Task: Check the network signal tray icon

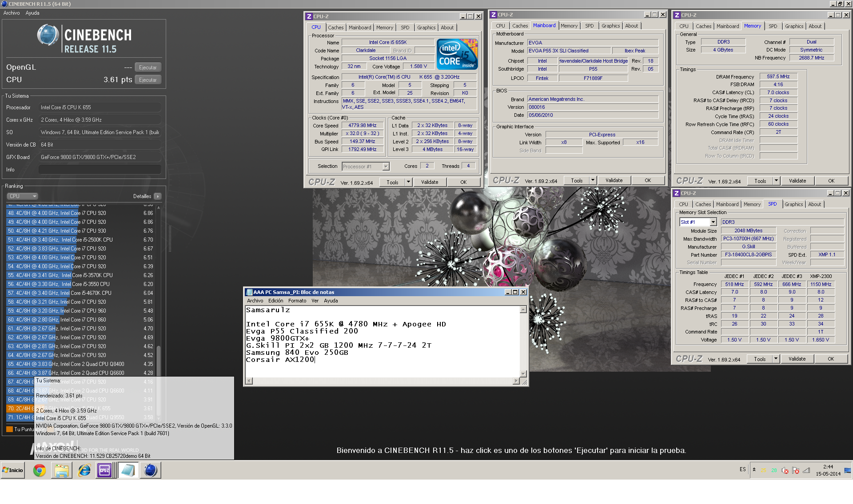Action: click(806, 471)
